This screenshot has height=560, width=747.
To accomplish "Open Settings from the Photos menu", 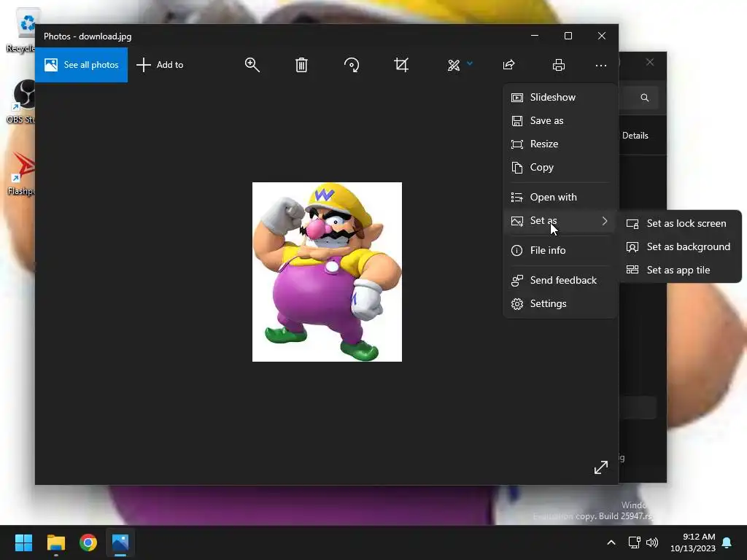I will (560, 304).
